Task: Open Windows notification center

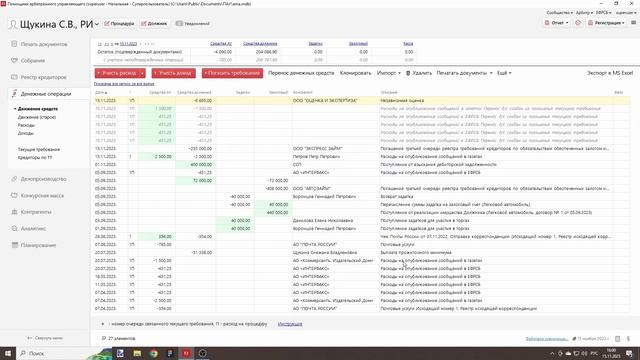Action: click(629, 353)
